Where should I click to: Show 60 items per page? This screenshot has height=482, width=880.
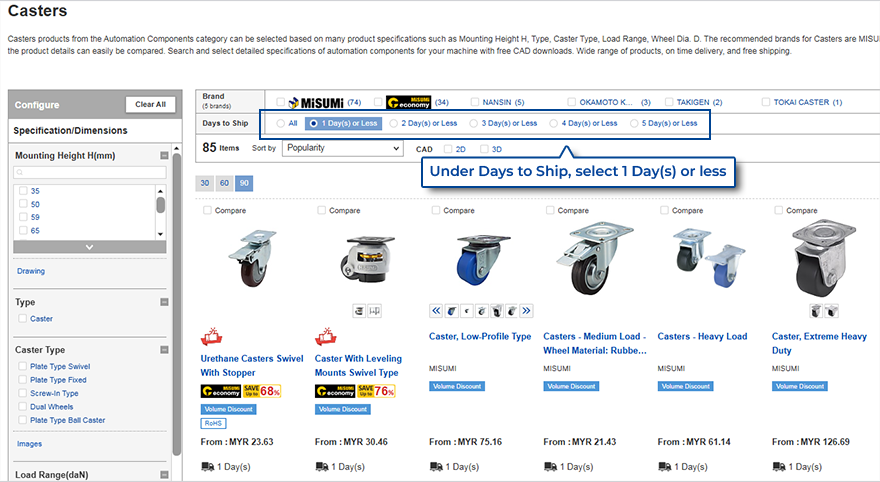(224, 183)
